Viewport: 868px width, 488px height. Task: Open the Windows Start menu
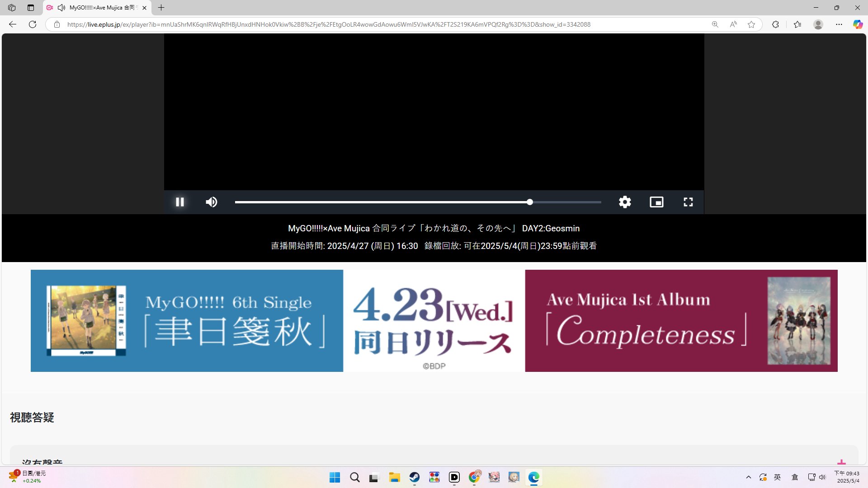(x=335, y=477)
